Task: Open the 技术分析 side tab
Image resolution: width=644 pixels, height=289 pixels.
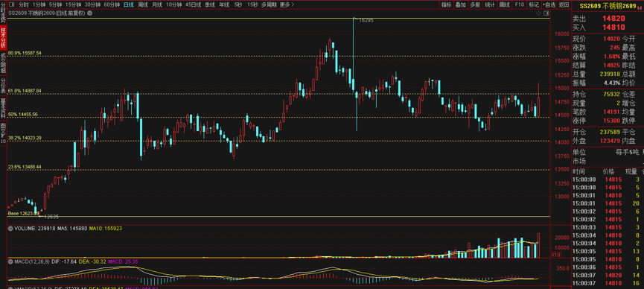Action: coord(3,38)
